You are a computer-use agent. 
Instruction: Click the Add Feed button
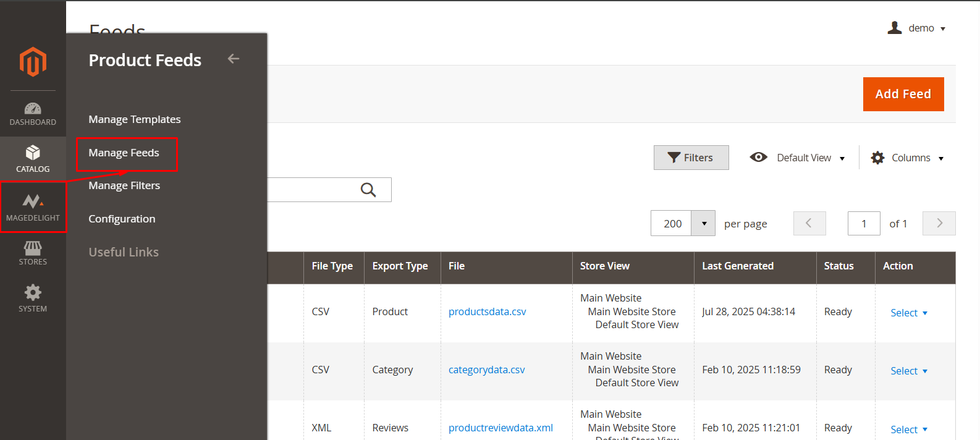[x=903, y=94]
